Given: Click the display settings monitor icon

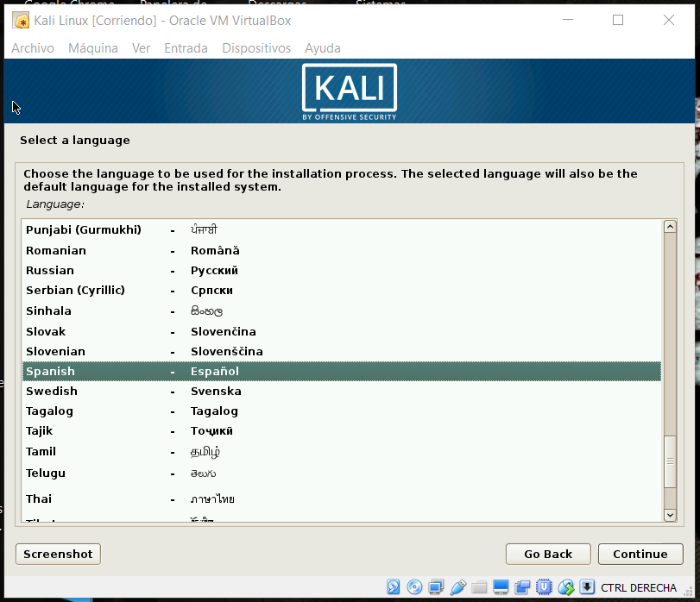Looking at the screenshot, I should pyautogui.click(x=501, y=587).
